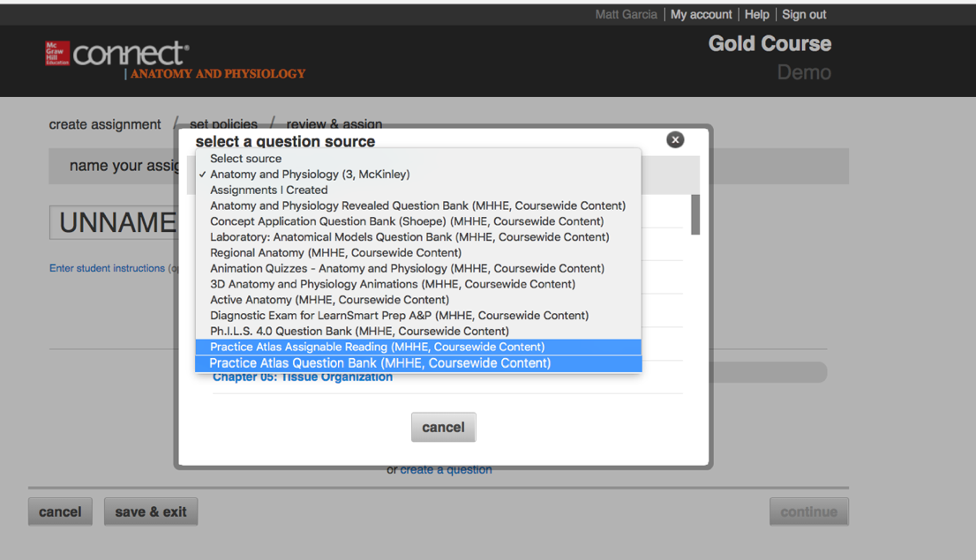Pick Regional Anatomy coursewide content

coord(418,252)
